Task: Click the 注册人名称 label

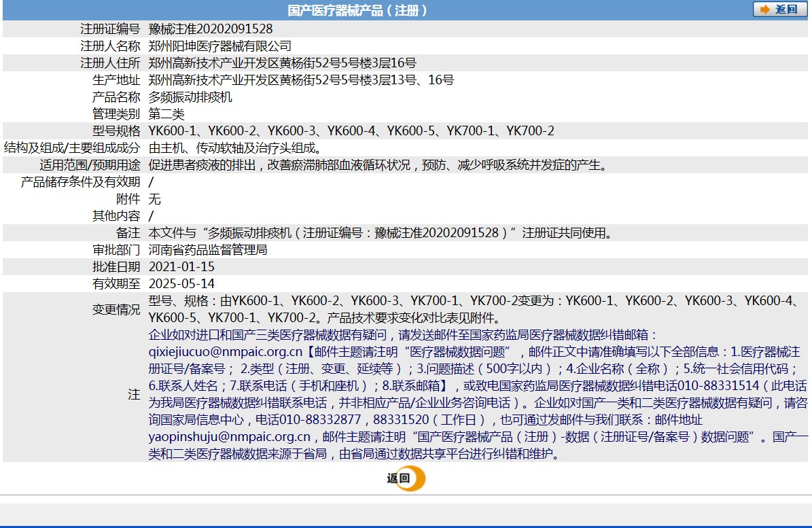Action: coord(110,46)
